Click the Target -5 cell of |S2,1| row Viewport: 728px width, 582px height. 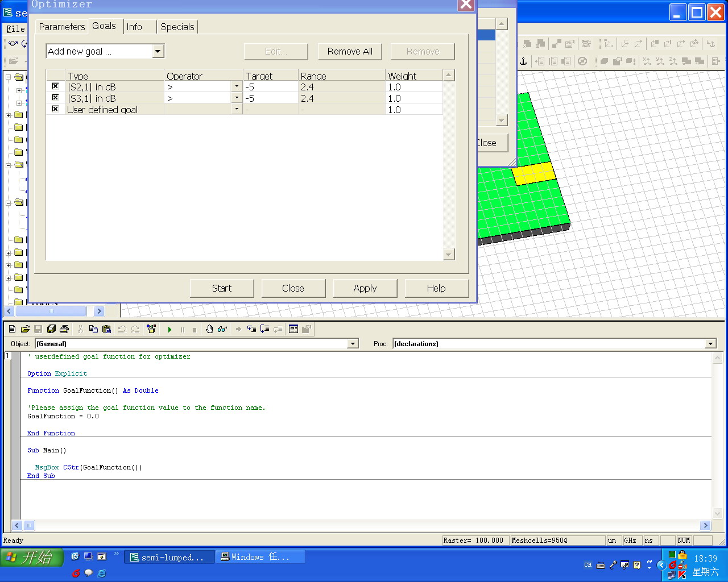tap(271, 87)
